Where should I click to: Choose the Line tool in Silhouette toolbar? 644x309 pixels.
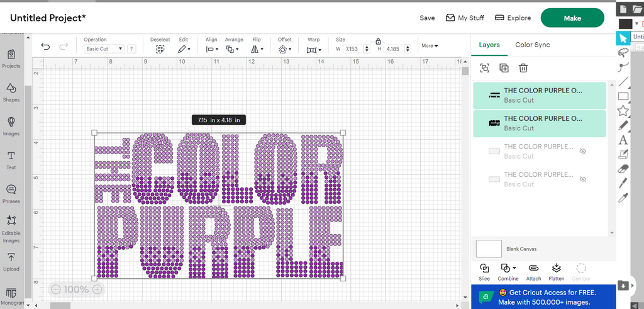tap(623, 82)
